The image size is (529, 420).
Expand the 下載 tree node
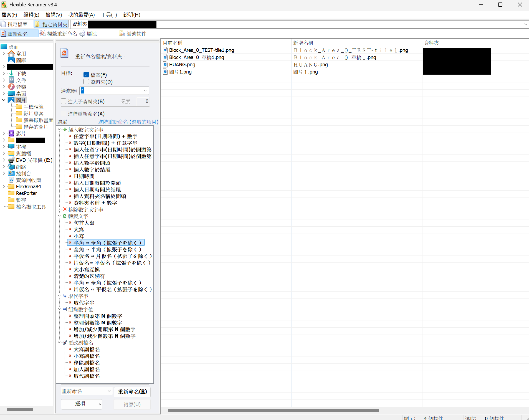coord(4,73)
